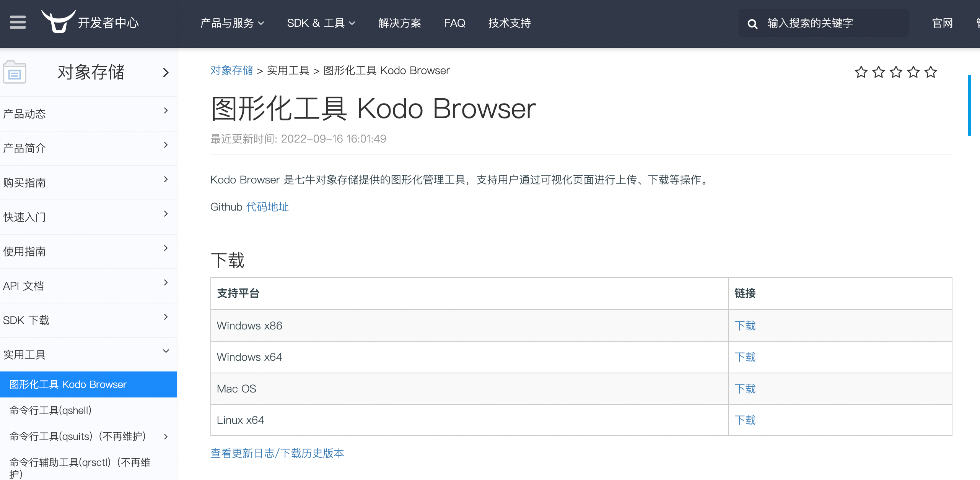The image size is (980, 480).
Task: Click the Qiniu bull logo
Action: 58,21
